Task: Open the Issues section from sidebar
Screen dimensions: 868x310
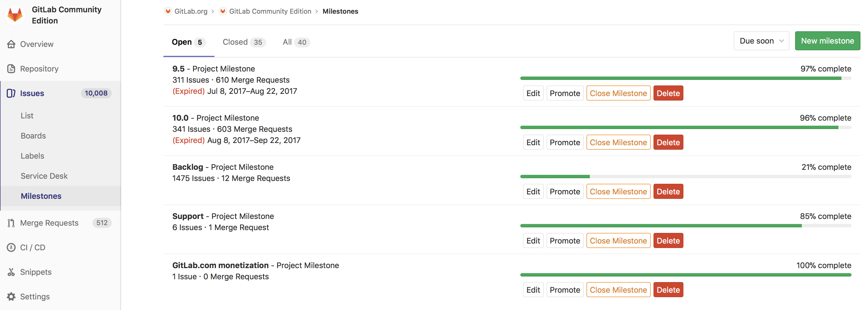Action: 32,93
